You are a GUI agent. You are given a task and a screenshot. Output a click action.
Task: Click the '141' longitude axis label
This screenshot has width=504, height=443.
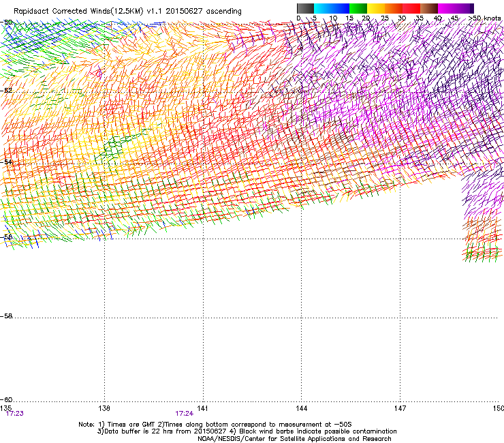pyautogui.click(x=202, y=408)
